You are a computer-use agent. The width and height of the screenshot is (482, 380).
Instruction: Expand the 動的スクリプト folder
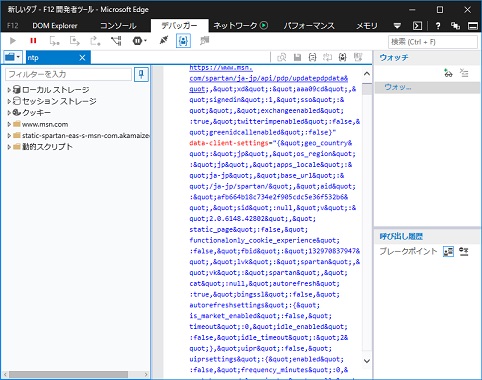(x=9, y=147)
